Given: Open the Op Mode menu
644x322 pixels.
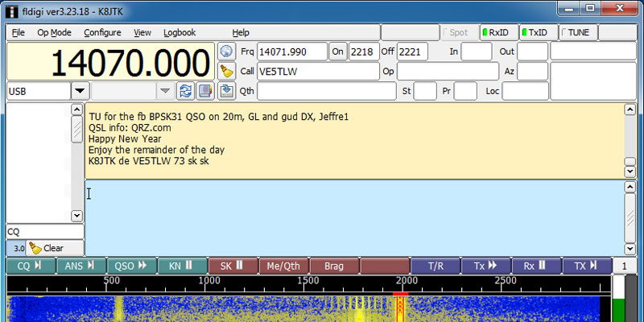Looking at the screenshot, I should click(54, 32).
